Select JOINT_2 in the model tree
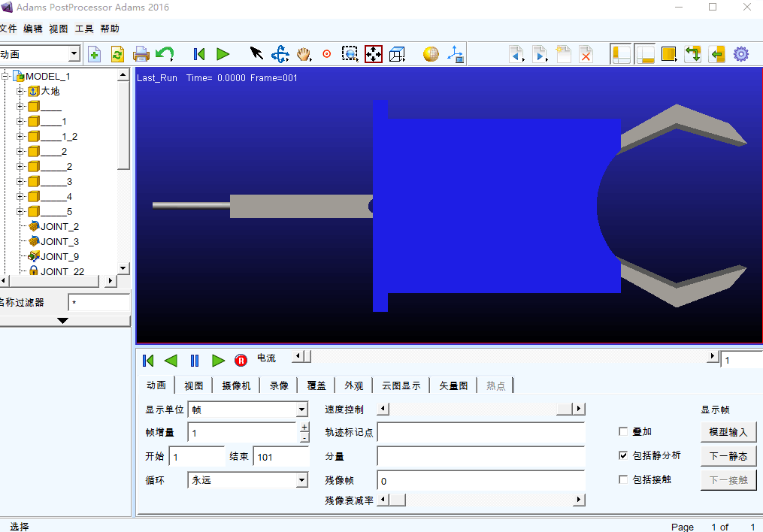The width and height of the screenshot is (763, 532). (59, 227)
